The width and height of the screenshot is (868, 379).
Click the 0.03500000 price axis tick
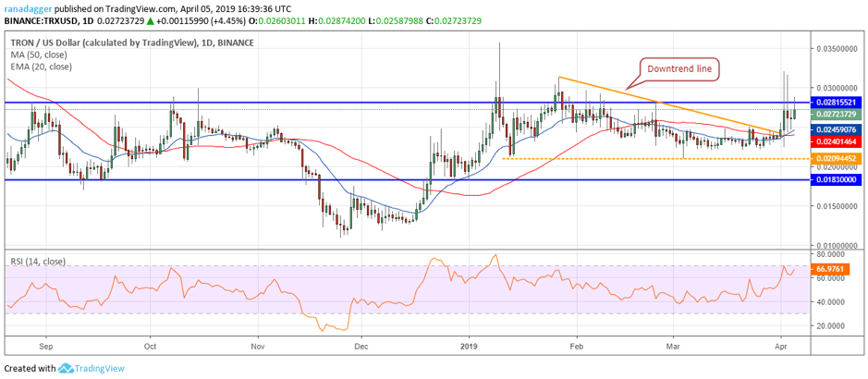click(836, 49)
